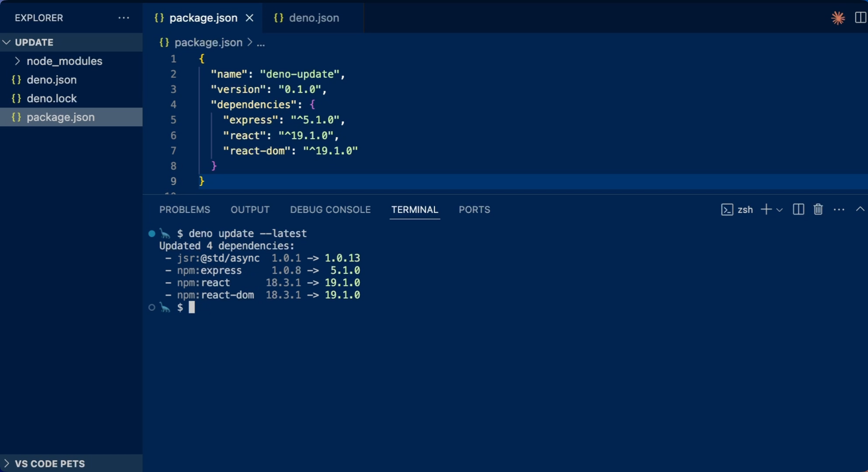Click the package.json braces icon in explorer
Screen dimensions: 868x472
pyautogui.click(x=16, y=117)
